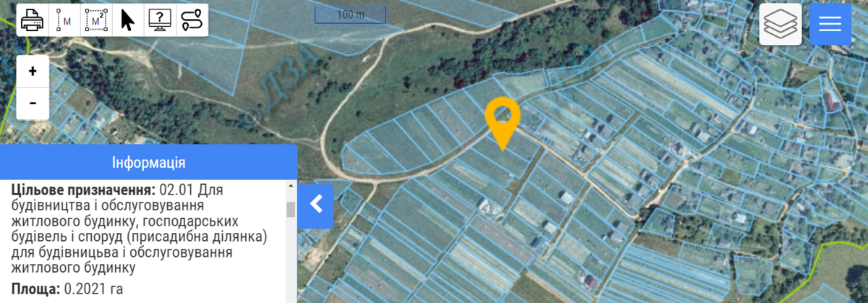Activate the arrow pointer selection tool
Image resolution: width=868 pixels, height=303 pixels.
(127, 20)
